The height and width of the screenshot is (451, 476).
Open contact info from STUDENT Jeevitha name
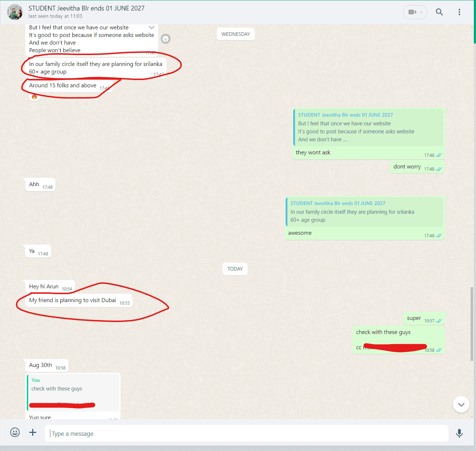87,8
